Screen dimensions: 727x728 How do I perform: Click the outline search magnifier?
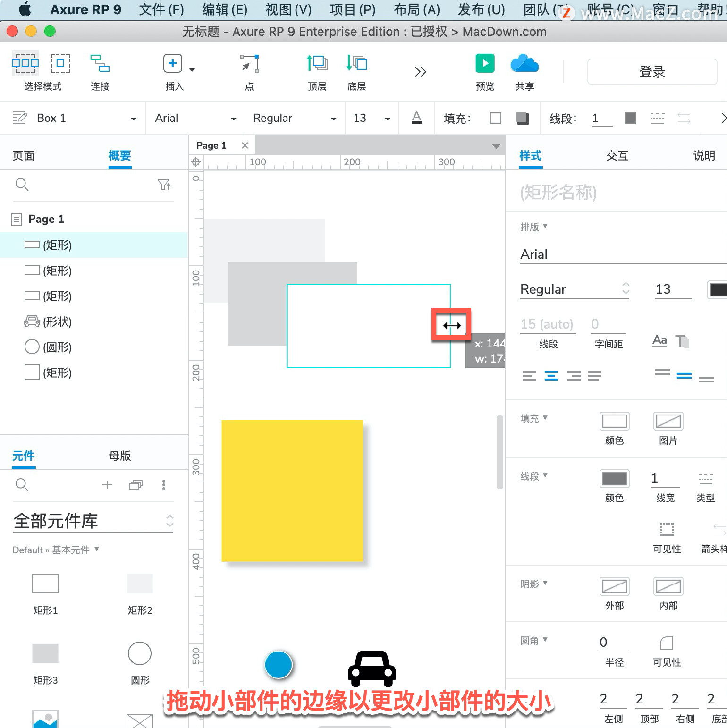point(22,185)
